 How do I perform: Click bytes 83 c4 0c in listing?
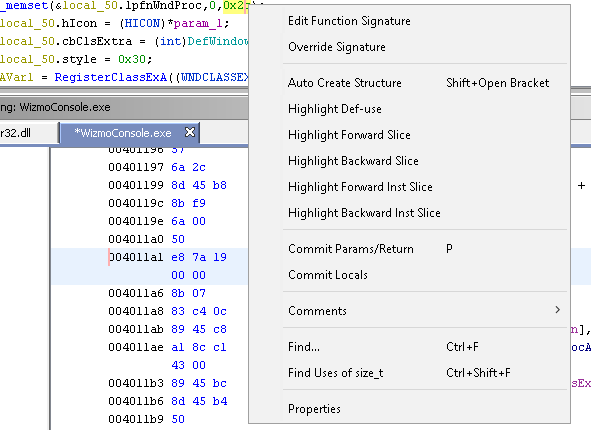[199, 311]
